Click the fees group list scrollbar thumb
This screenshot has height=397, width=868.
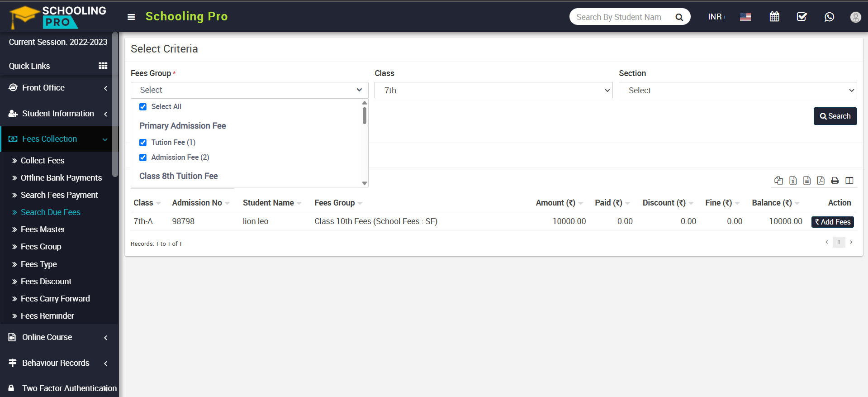click(365, 115)
